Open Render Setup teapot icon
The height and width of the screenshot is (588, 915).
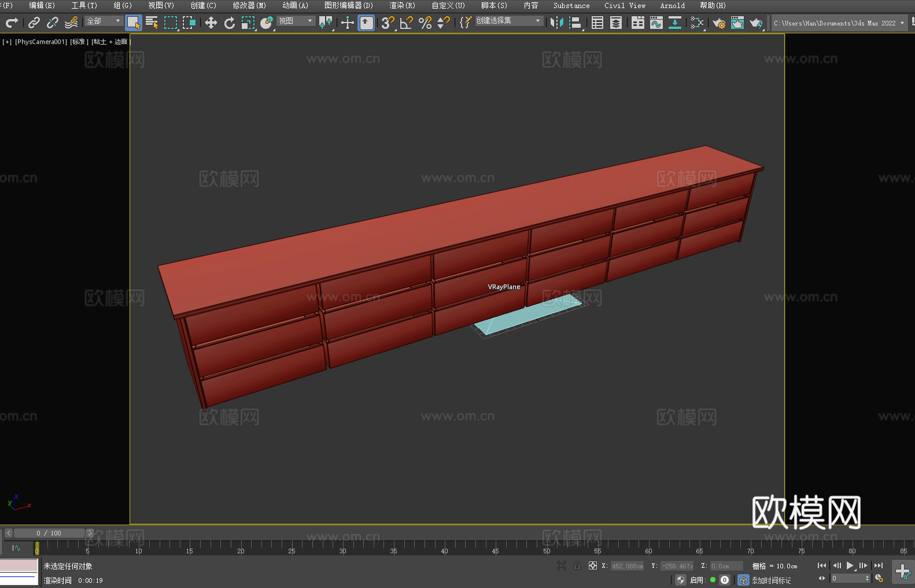coord(719,23)
